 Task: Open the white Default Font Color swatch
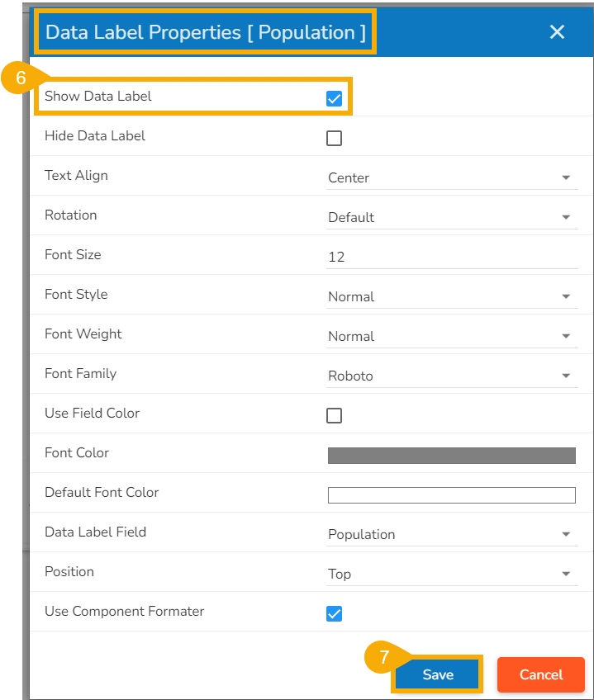(452, 495)
